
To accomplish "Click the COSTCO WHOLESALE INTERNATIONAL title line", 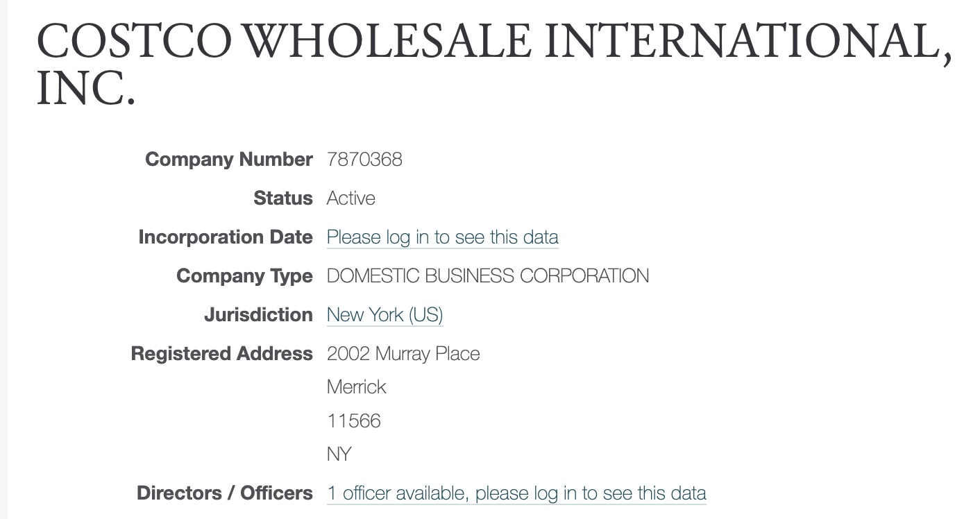I will tap(493, 42).
